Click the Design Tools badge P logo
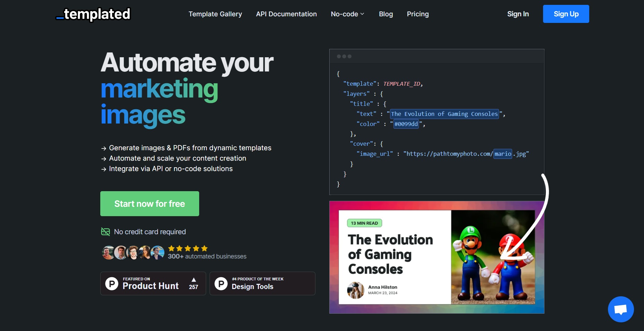Screen dimensions: 644x331 (221, 283)
